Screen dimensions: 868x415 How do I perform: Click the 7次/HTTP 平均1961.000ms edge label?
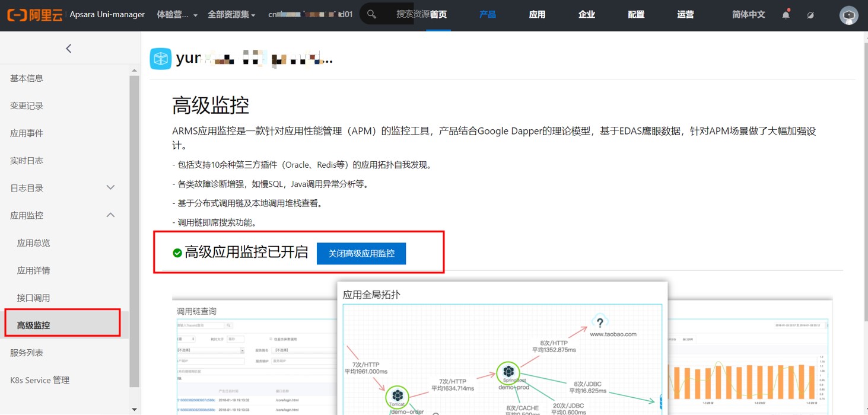click(x=366, y=368)
